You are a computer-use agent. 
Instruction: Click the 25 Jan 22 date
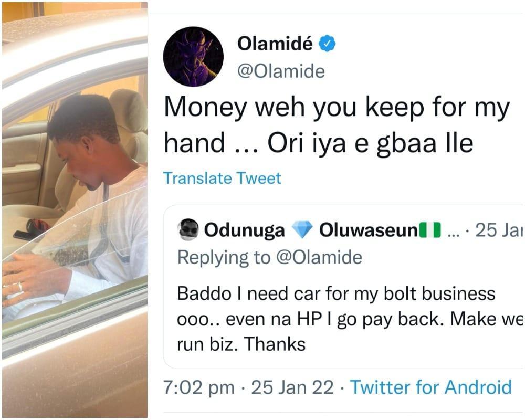click(x=292, y=387)
